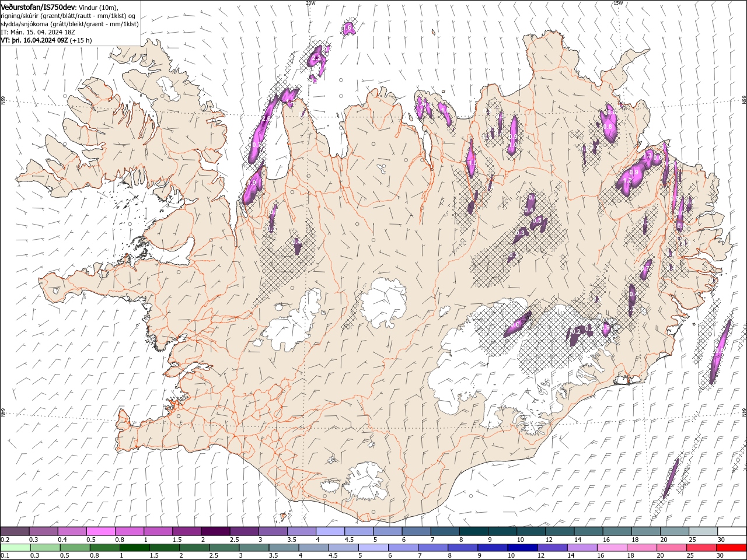
Task: Click the 'IT: Mán. 15. 04. 2024 18Z' line
Action: (x=39, y=33)
